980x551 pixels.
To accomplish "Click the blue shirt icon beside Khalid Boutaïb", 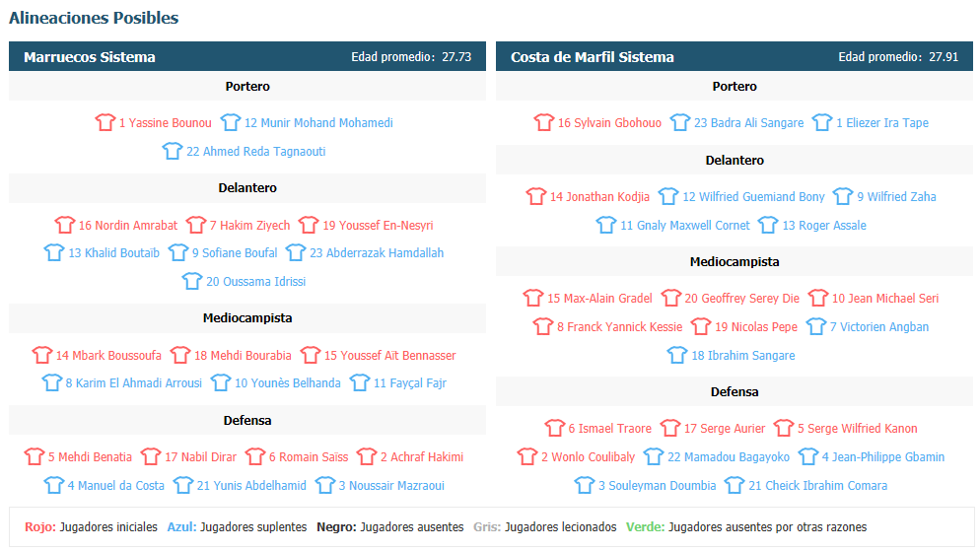I will [x=54, y=252].
